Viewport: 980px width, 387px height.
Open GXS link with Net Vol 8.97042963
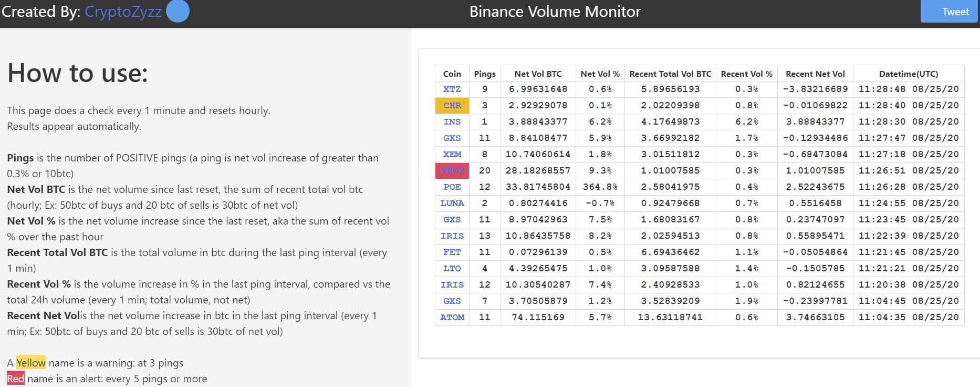(x=452, y=220)
